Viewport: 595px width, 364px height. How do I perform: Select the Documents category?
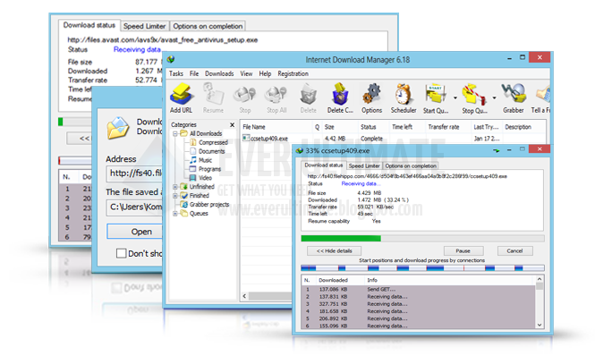point(211,151)
